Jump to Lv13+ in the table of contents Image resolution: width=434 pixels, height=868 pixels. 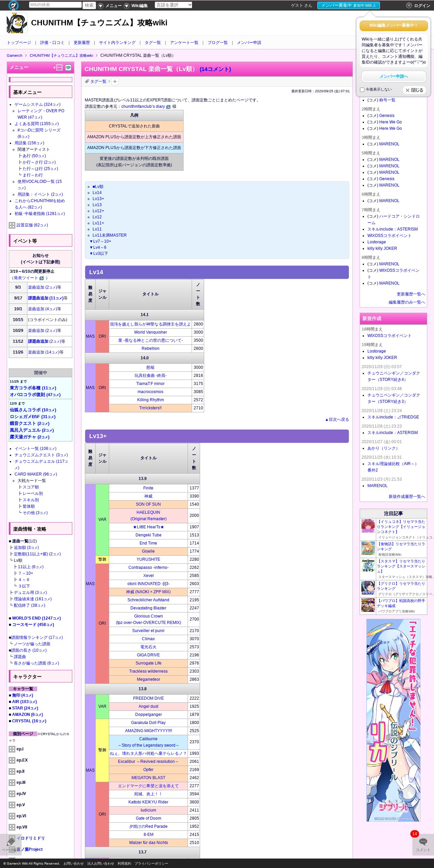[98, 199]
